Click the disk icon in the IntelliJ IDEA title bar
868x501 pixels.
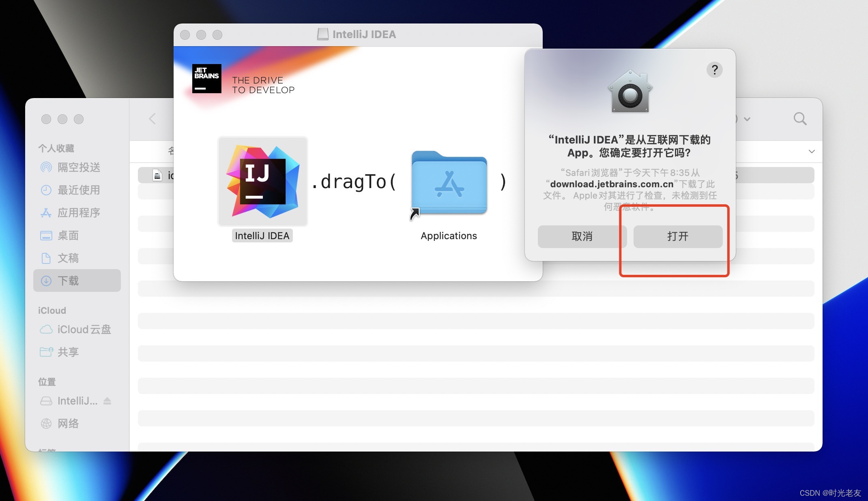(323, 34)
